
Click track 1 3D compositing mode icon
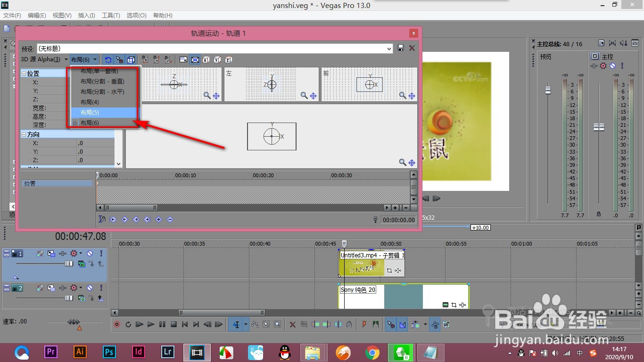[82, 264]
